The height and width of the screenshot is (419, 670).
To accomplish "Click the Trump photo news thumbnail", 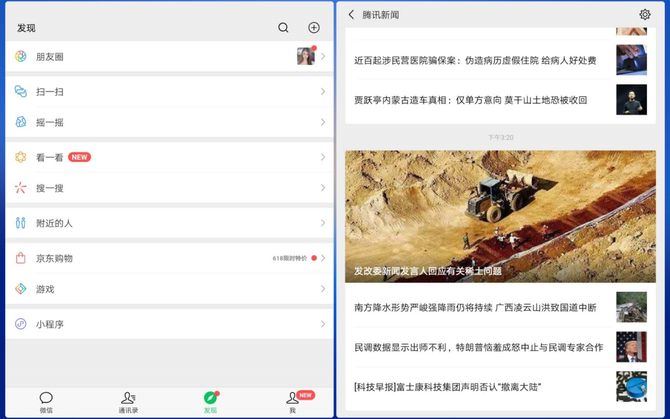I will [631, 347].
